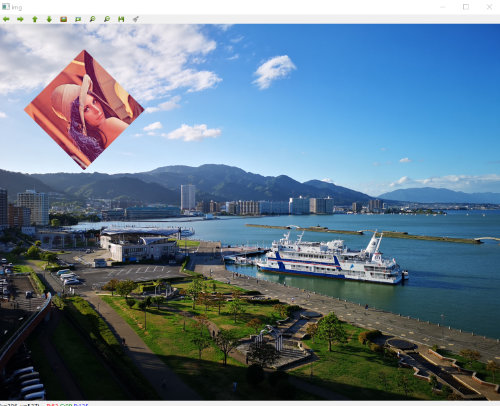Save the current image with the floppy icon
Screen dimensions: 500x406
coord(121,19)
